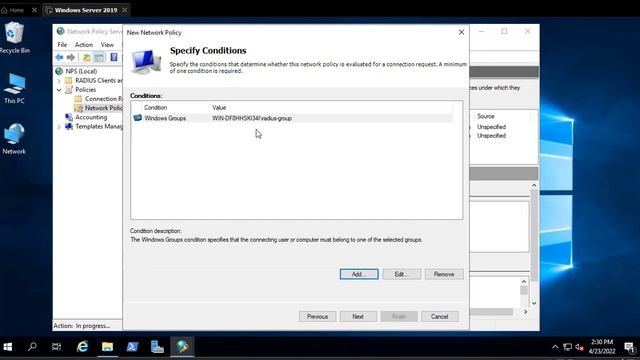The width and height of the screenshot is (640, 360).
Task: Switch to Home tab
Action: click(x=16, y=10)
